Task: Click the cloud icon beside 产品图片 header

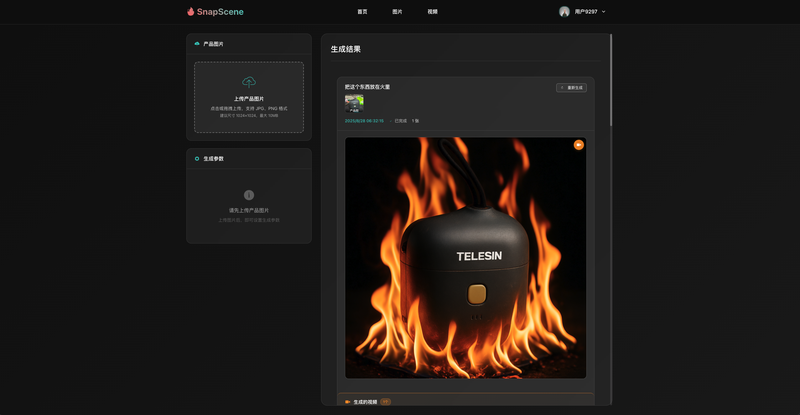Action: click(197, 44)
